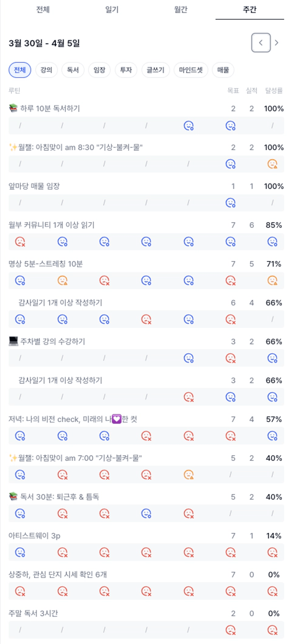
Task: Switch to the 일기 tab
Action: point(112,9)
